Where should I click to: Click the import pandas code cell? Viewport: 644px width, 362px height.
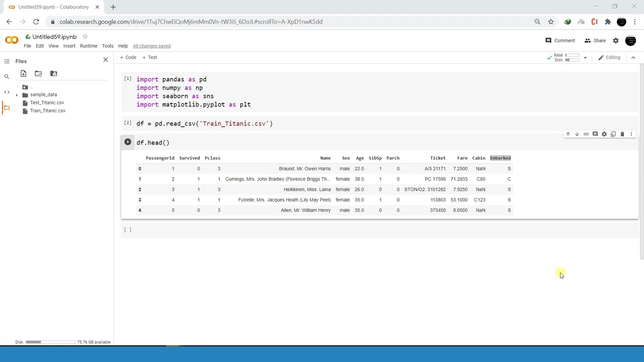(379, 92)
